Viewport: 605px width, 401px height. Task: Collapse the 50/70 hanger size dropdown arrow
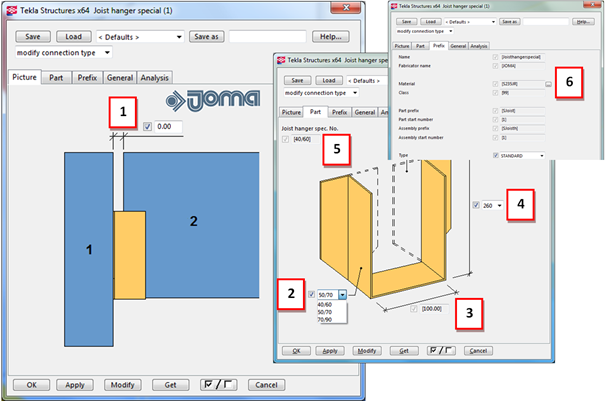tap(343, 294)
